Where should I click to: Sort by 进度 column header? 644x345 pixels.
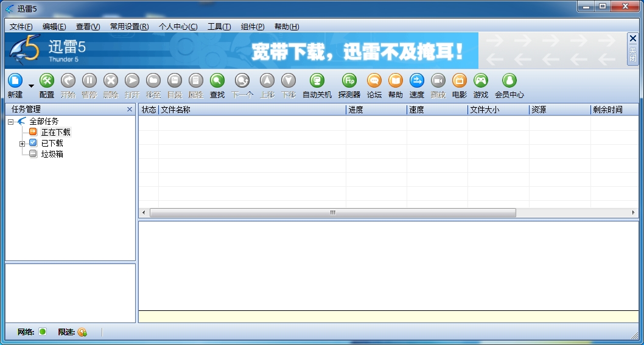(x=377, y=110)
